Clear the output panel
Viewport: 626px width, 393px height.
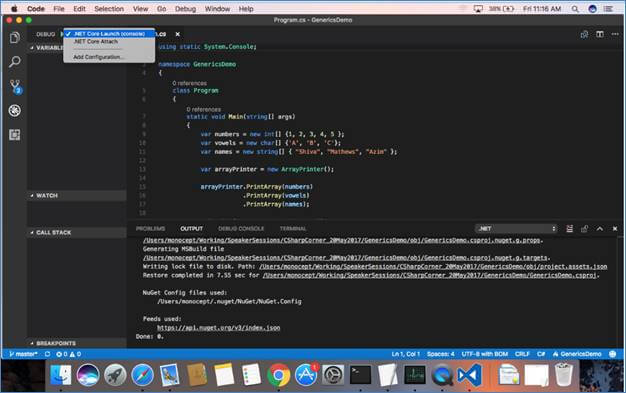569,228
